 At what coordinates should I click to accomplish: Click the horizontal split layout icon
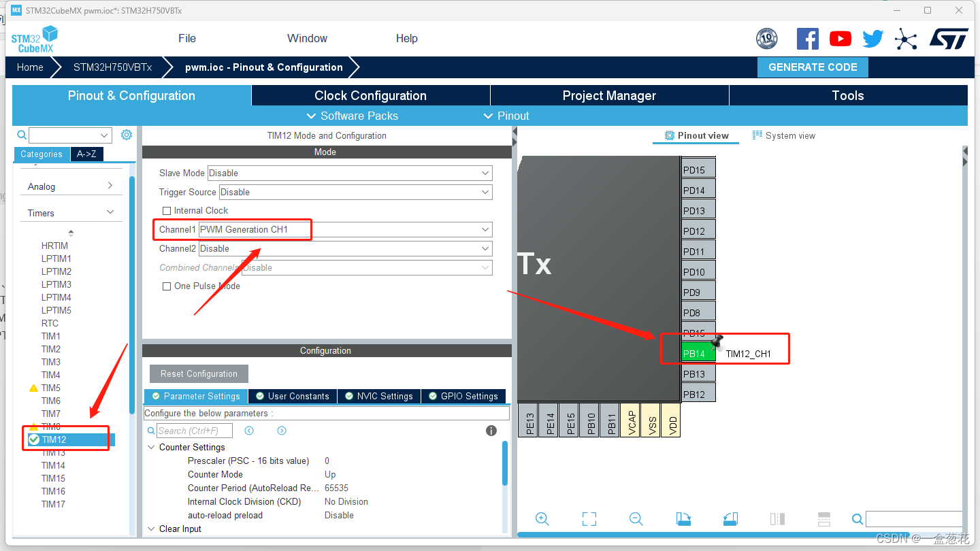pyautogui.click(x=824, y=519)
